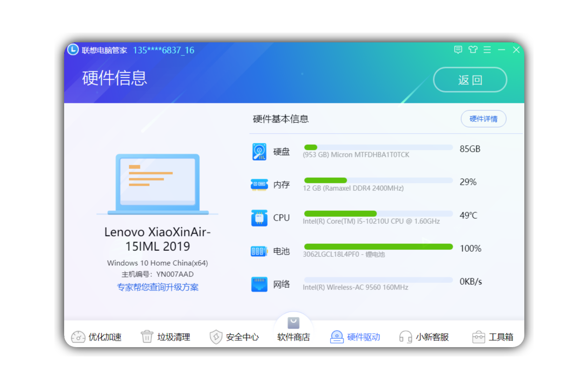Click the CPU temperature progress bar

click(x=378, y=214)
